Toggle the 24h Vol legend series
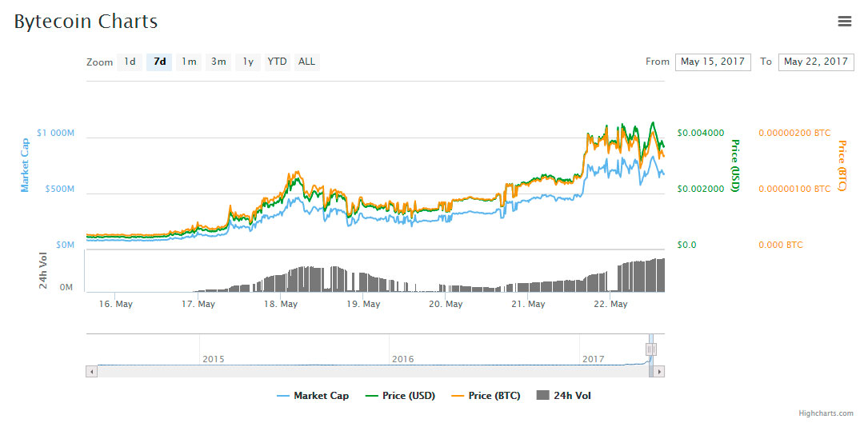The width and height of the screenshot is (868, 423). point(563,396)
